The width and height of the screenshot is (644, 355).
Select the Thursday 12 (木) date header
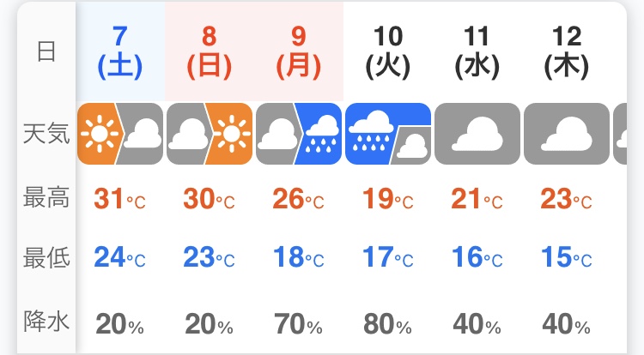point(567,51)
